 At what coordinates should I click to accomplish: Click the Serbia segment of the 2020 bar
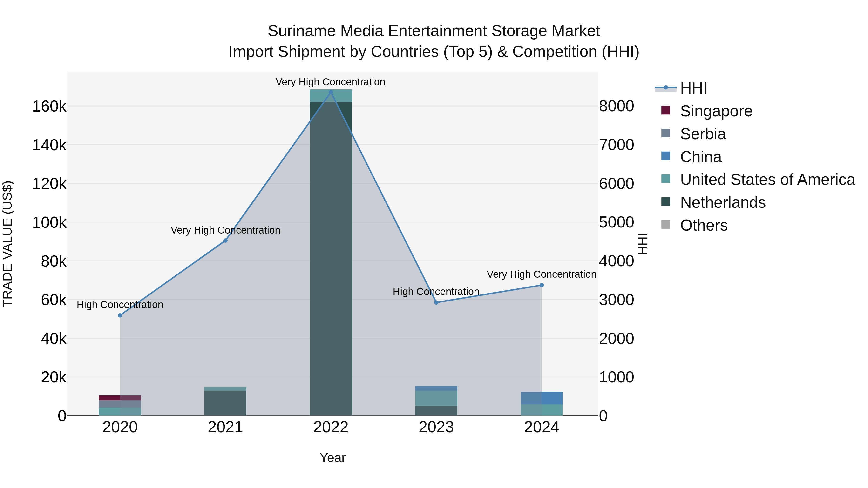click(120, 404)
